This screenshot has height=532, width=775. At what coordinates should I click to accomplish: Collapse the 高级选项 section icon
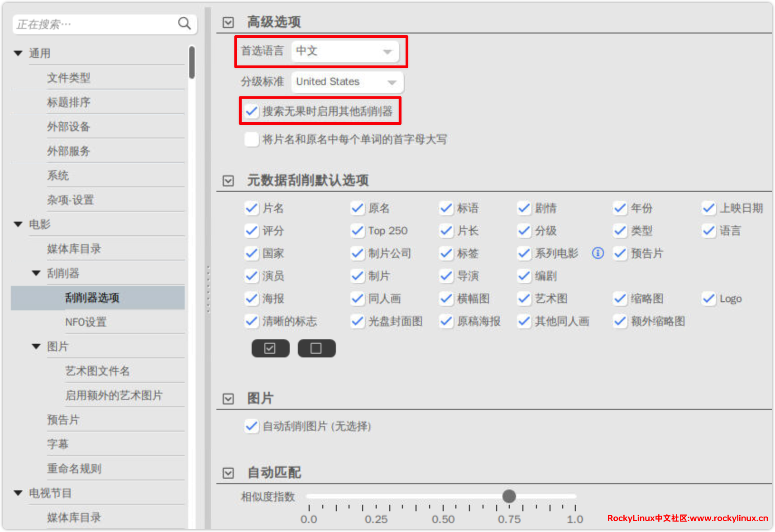click(x=228, y=22)
